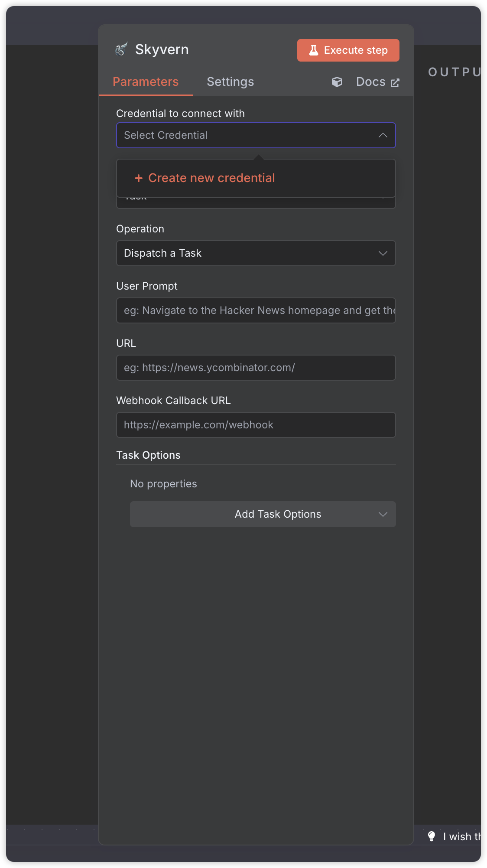Screen dimensions: 487x868
Task: Switch to the Settings tab
Action: (x=230, y=82)
